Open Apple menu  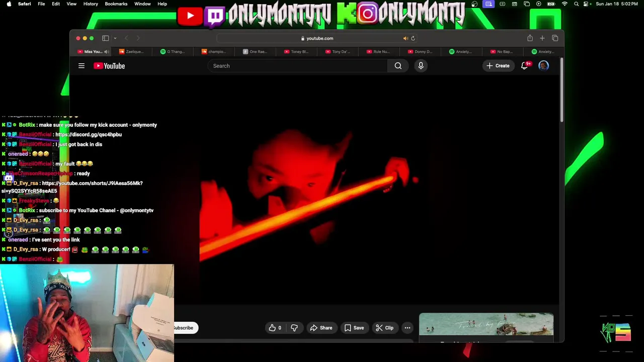pos(9,4)
